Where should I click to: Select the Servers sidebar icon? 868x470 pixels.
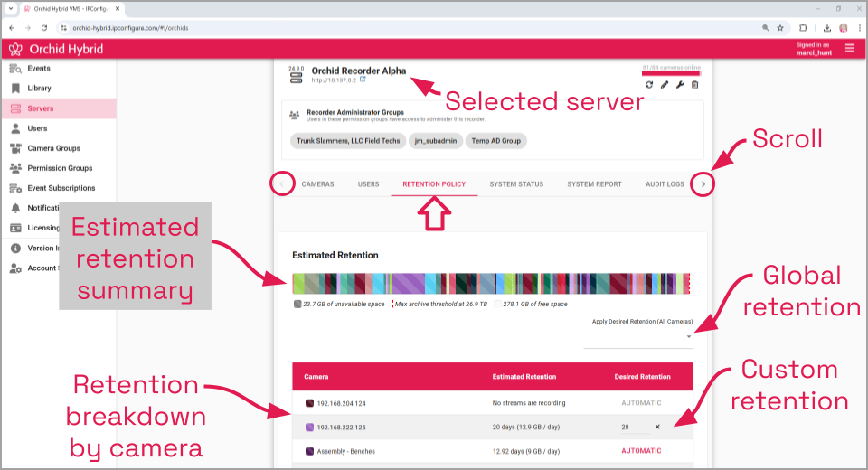point(15,108)
